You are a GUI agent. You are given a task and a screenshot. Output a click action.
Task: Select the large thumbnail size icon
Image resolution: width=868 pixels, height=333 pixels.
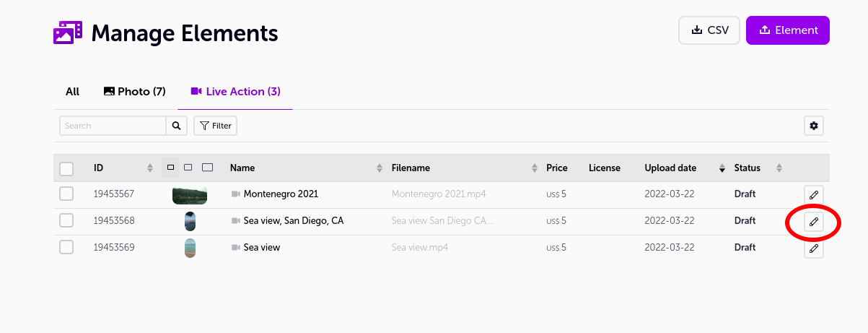208,168
